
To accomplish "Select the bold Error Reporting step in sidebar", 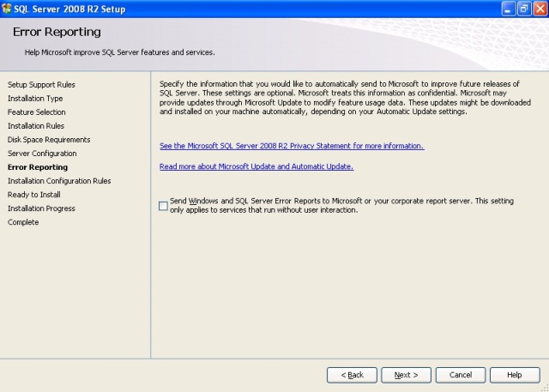I will [x=38, y=167].
